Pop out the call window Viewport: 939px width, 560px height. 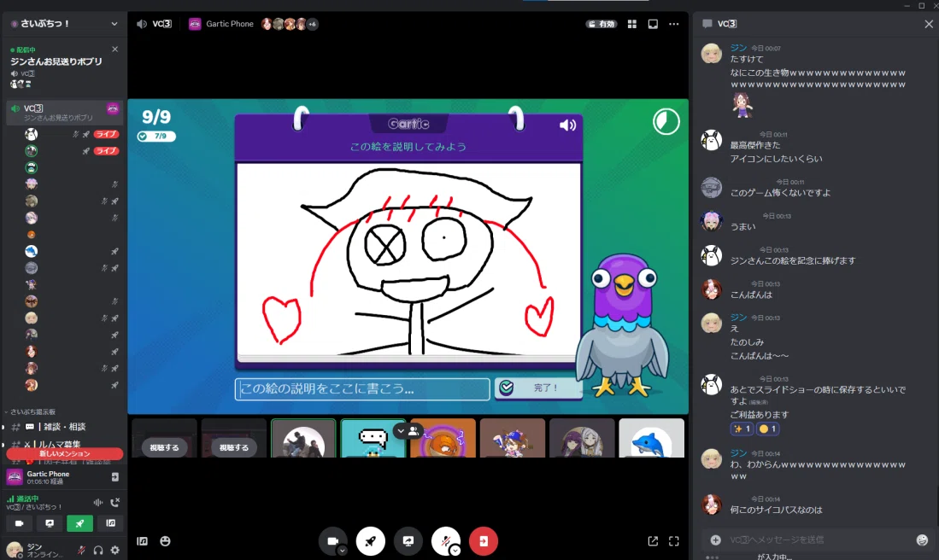pos(653,541)
